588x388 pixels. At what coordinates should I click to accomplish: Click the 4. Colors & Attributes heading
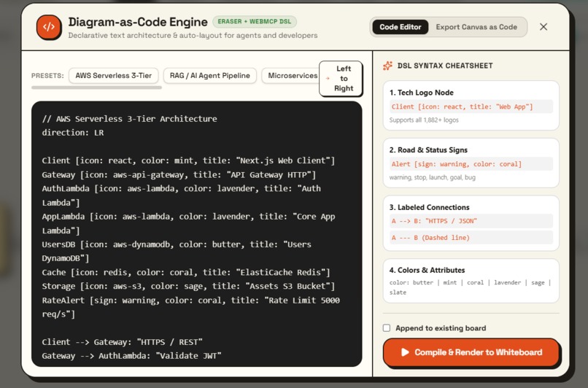[x=427, y=271]
